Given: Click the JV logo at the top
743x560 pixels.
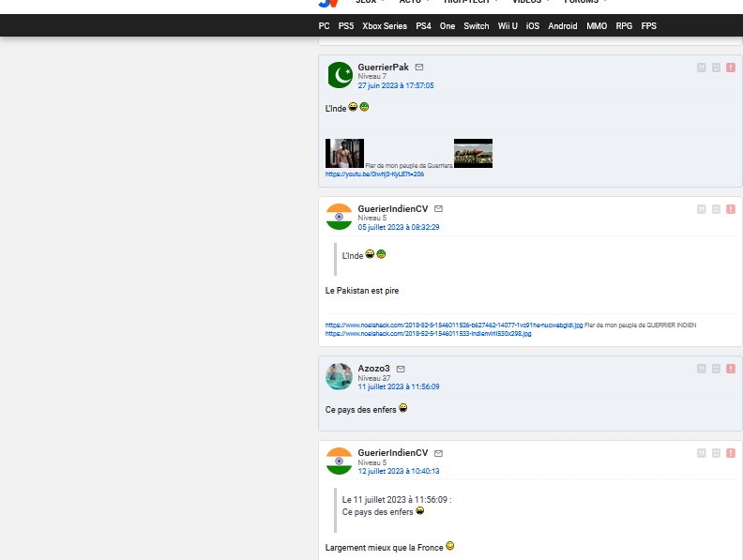Looking at the screenshot, I should point(328,4).
